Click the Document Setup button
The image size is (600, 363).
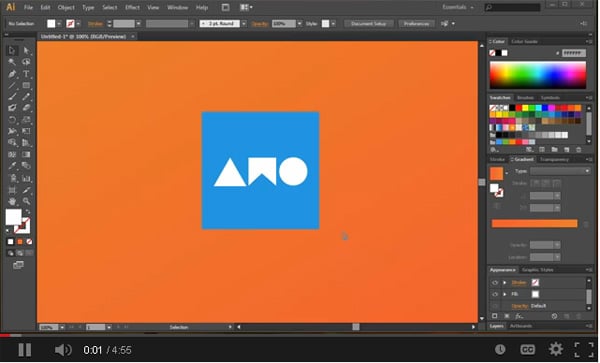tap(368, 24)
